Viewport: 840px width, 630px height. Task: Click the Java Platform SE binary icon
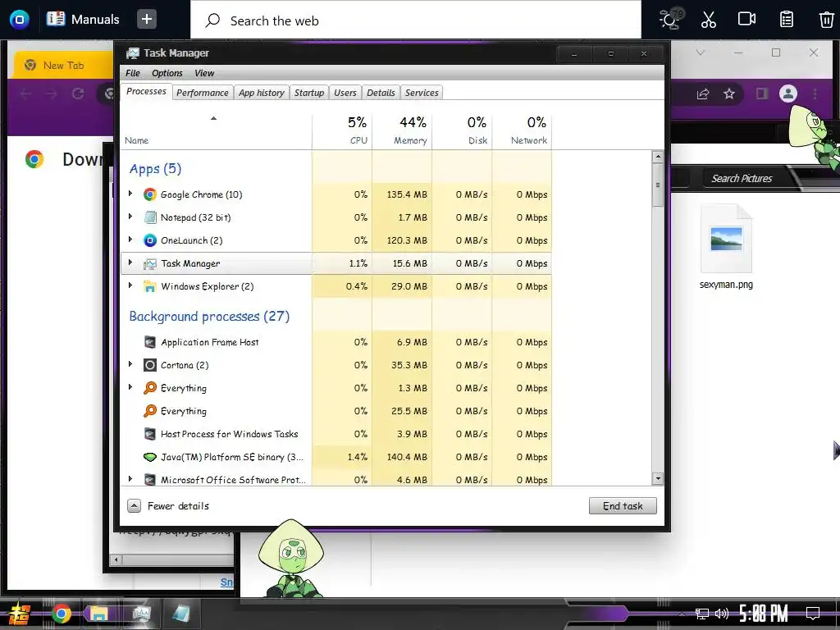tap(150, 457)
